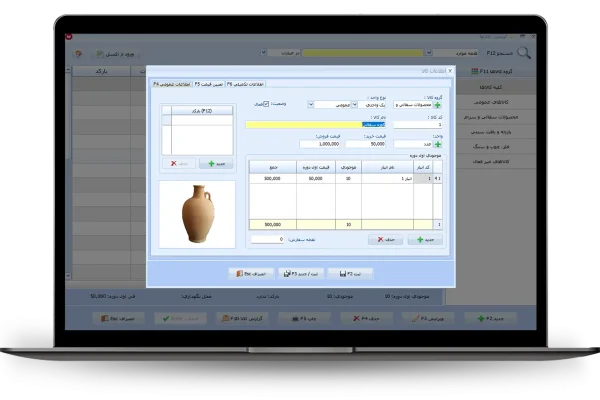Select the second item group in the sidebar list

click(491, 102)
